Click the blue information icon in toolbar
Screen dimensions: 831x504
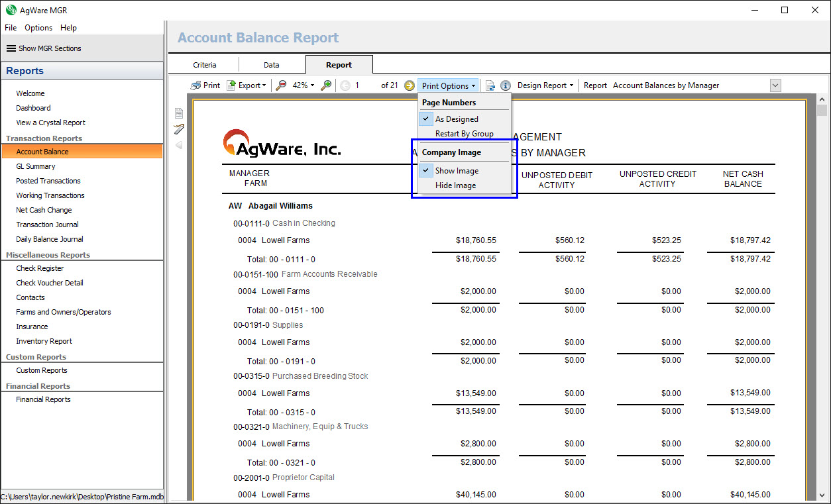coord(506,85)
